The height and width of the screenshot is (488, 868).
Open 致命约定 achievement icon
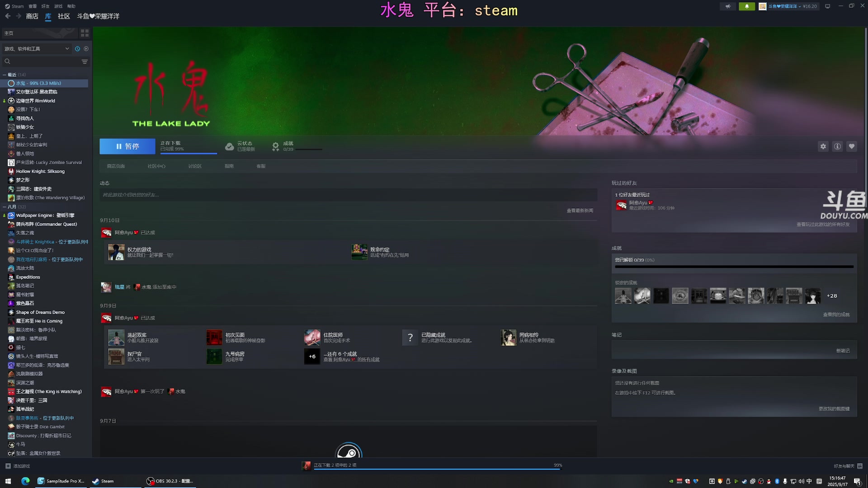[x=359, y=252]
